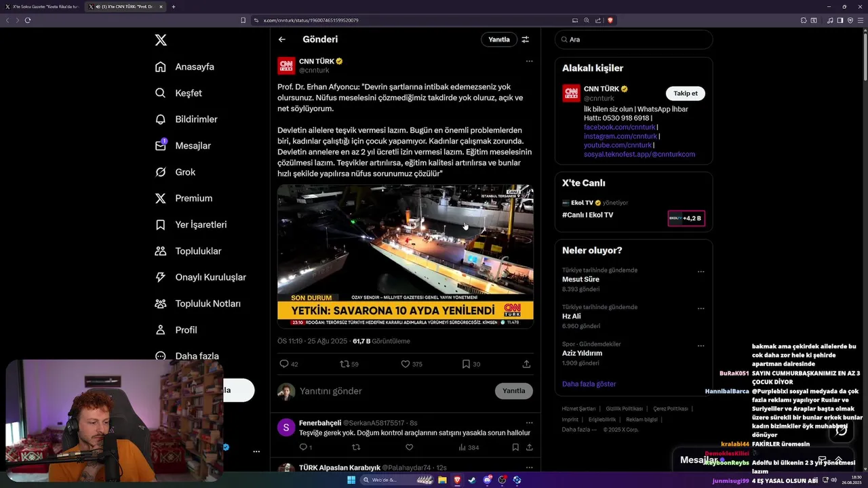Repost Fenerbahçeli's comment
The width and height of the screenshot is (868, 488).
[356, 447]
